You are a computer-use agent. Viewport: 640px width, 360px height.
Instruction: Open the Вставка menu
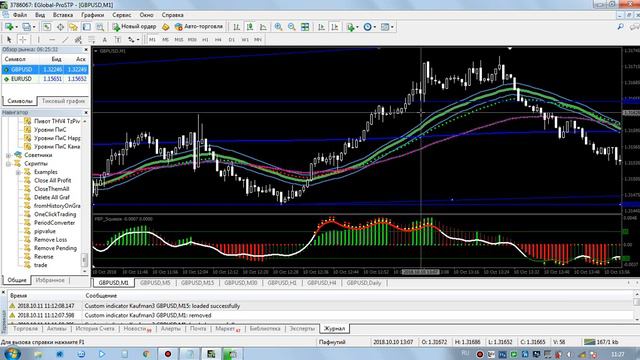point(63,15)
